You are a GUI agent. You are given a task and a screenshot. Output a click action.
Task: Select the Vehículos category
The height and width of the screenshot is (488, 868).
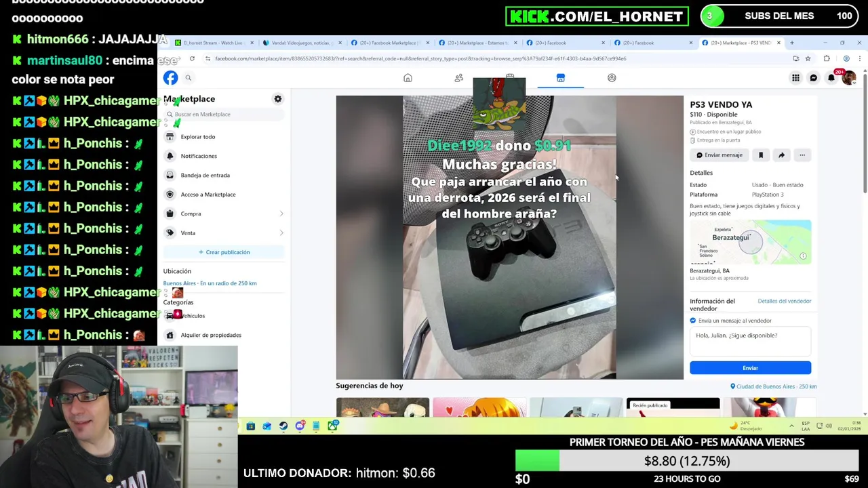[223, 316]
